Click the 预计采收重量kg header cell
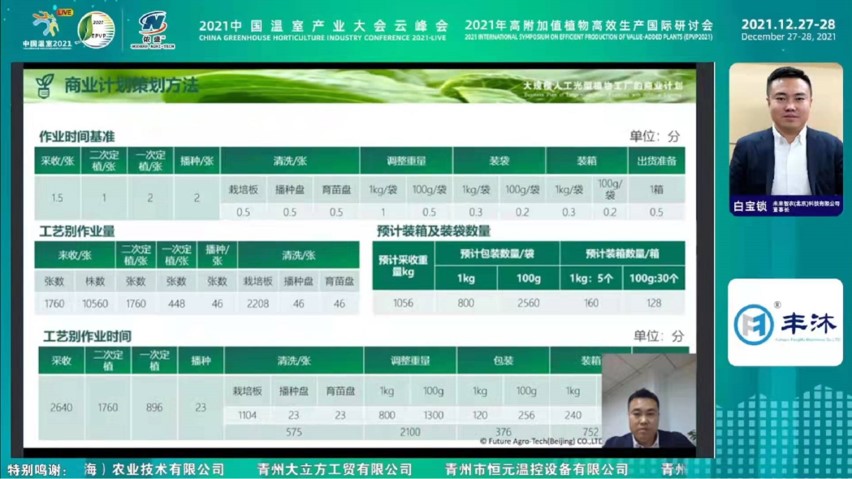The height and width of the screenshot is (479, 852). pyautogui.click(x=403, y=265)
